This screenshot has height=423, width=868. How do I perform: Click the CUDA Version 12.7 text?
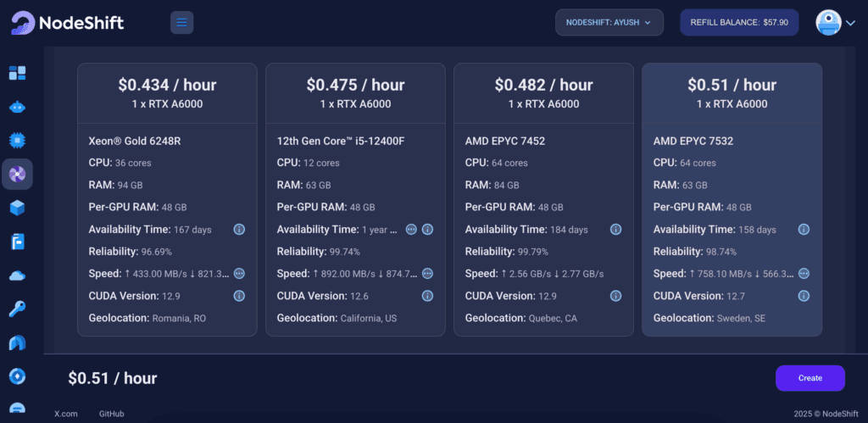click(x=698, y=296)
